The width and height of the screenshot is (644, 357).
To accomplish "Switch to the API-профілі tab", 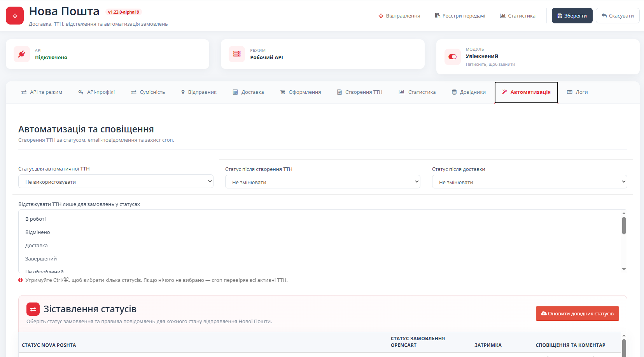I will pos(96,92).
